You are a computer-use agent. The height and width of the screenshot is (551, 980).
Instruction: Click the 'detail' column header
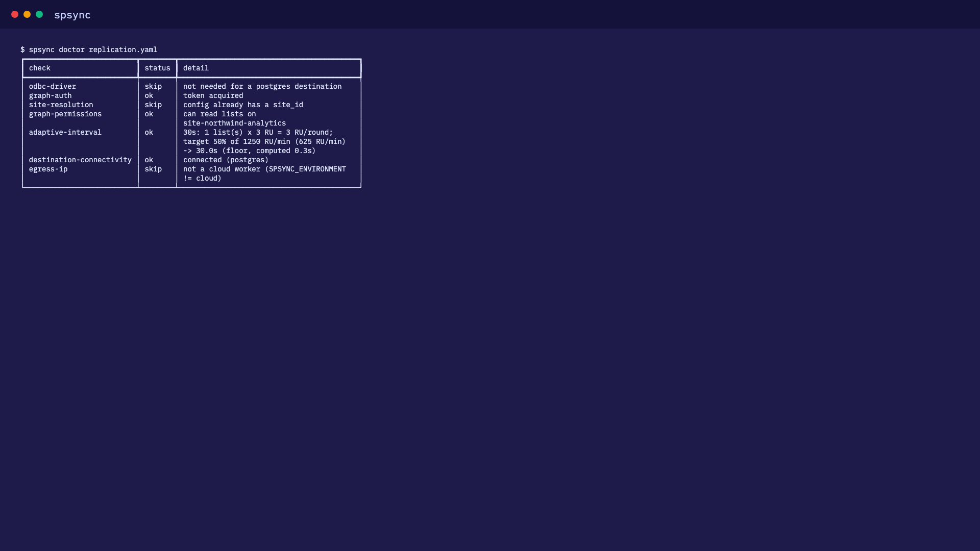(196, 68)
